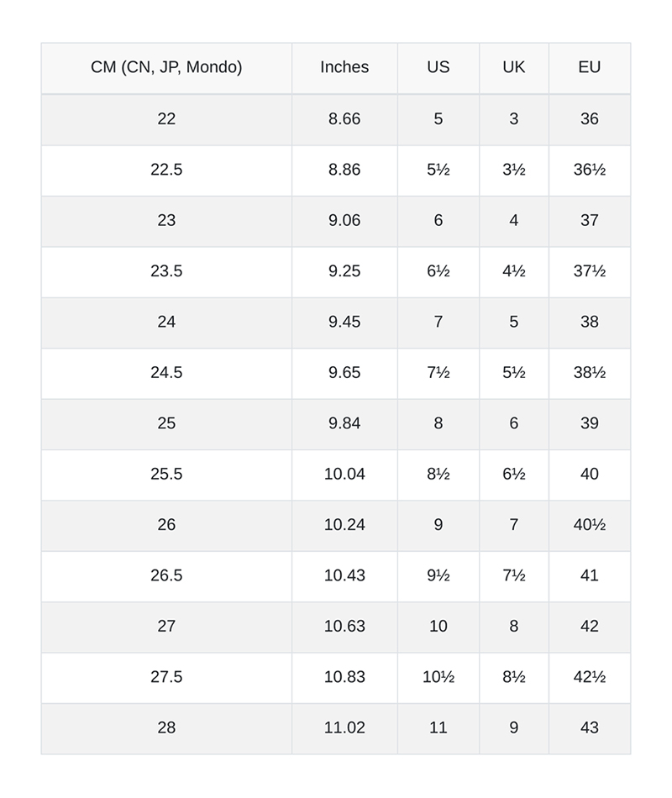
Task: Select EU size 37 cell
Action: point(590,220)
